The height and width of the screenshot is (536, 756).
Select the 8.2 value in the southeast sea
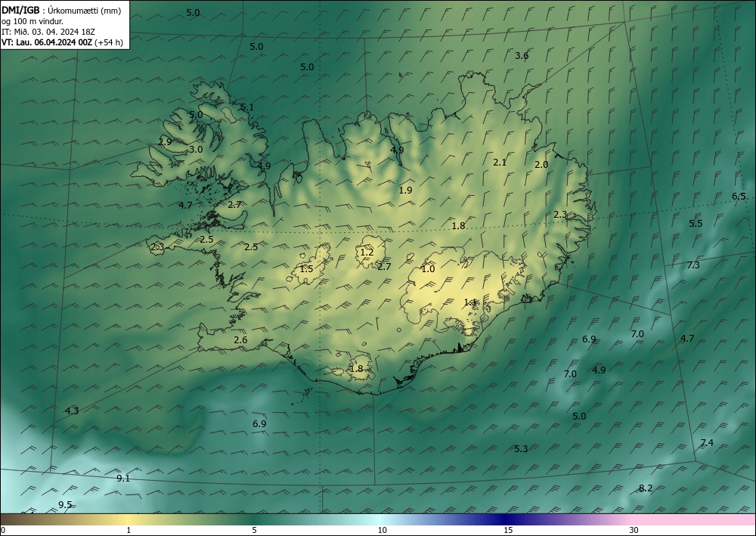point(645,488)
